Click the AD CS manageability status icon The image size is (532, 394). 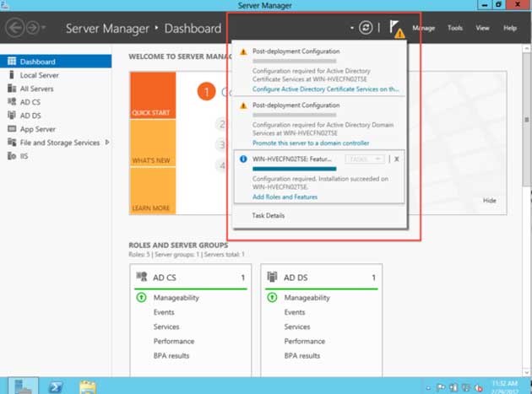click(x=141, y=298)
